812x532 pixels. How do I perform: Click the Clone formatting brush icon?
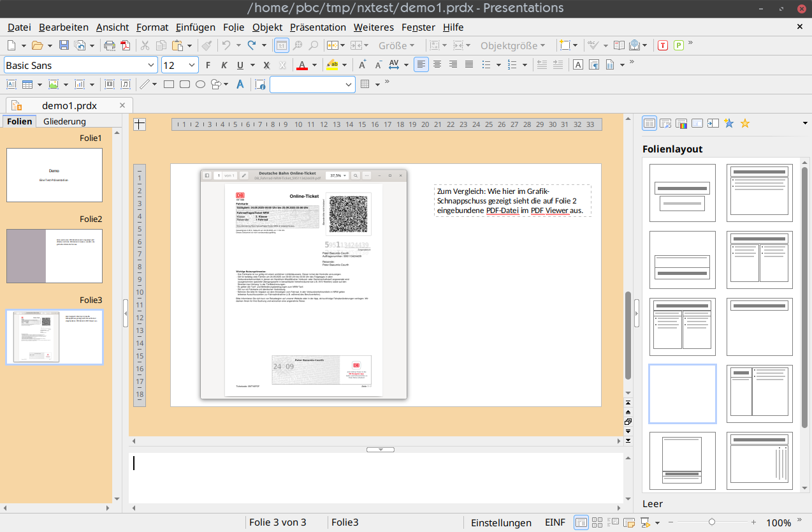[x=207, y=45]
